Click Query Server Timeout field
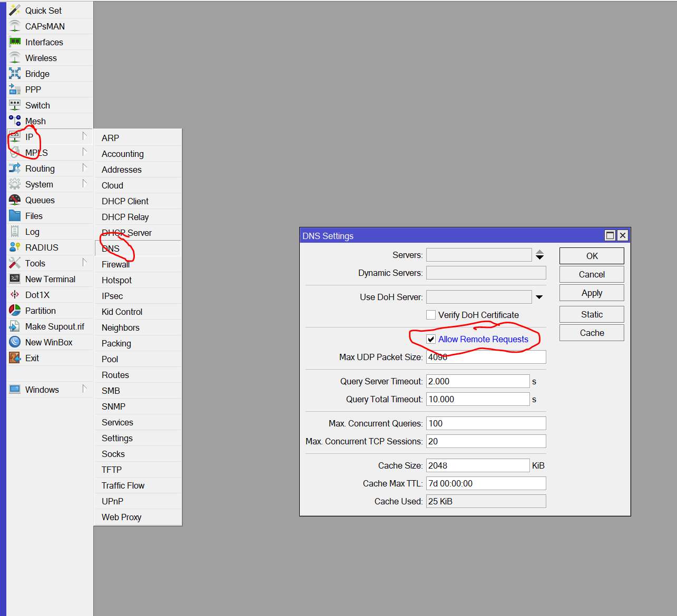 pyautogui.click(x=478, y=381)
